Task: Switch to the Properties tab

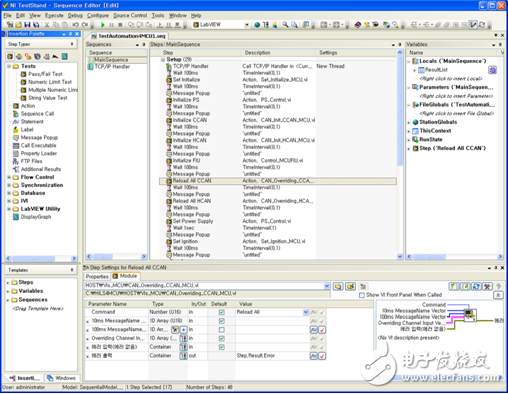Action: pyautogui.click(x=97, y=276)
